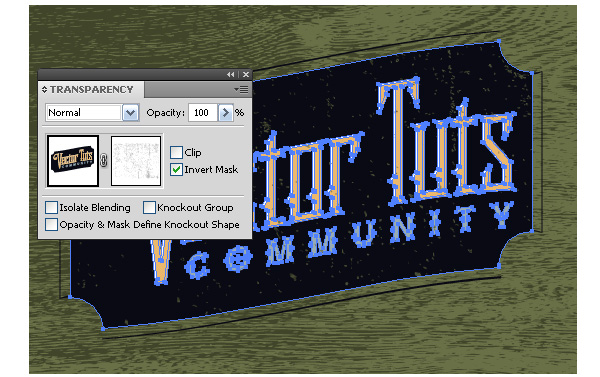Toggle Opacity & Mask Define Knockout Shape
The height and width of the screenshot is (377, 600).
point(51,224)
